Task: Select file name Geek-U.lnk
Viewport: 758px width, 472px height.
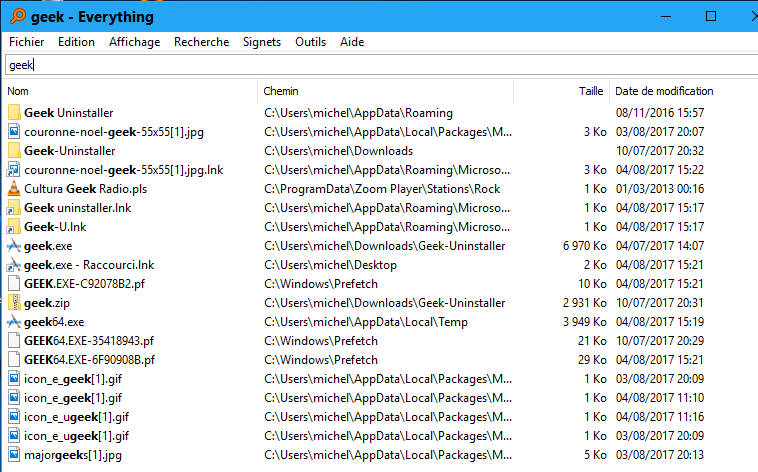Action: click(x=55, y=227)
